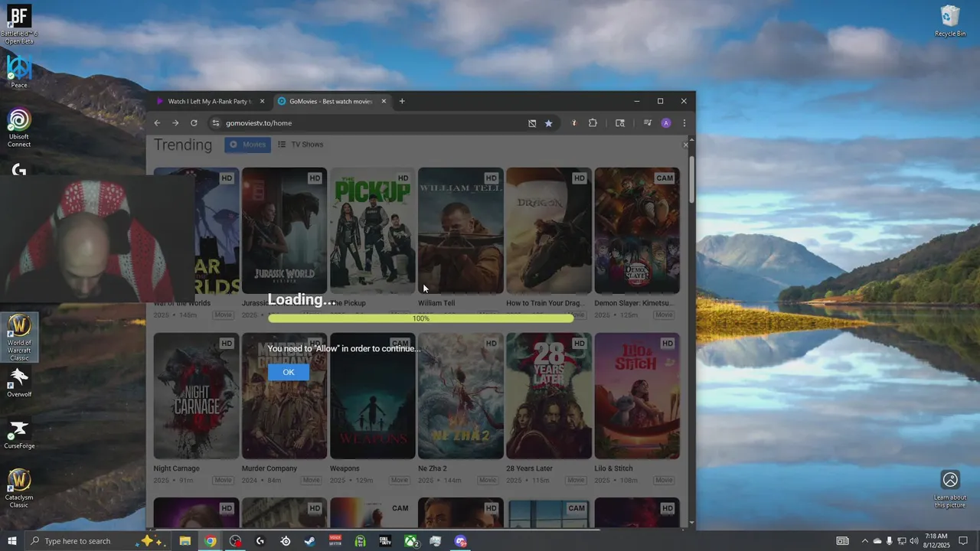Open the Chrome extensions puzzle icon
Image resolution: width=980 pixels, height=551 pixels.
[x=593, y=123]
